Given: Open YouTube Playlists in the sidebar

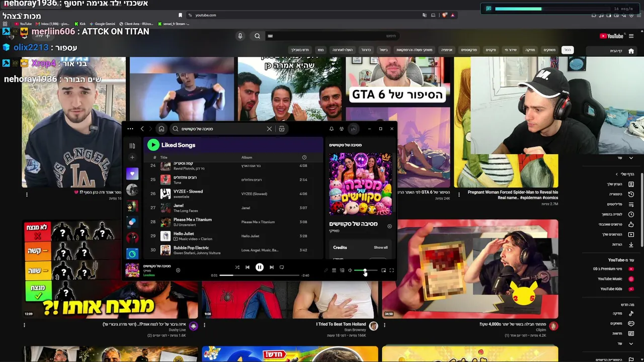Looking at the screenshot, I should pyautogui.click(x=620, y=204).
